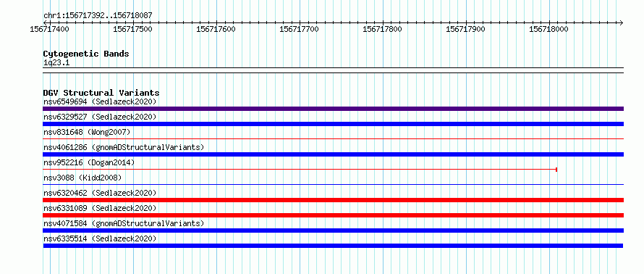
Task: Click the nsv952216 (Dogan2014) label
Action: (89, 162)
